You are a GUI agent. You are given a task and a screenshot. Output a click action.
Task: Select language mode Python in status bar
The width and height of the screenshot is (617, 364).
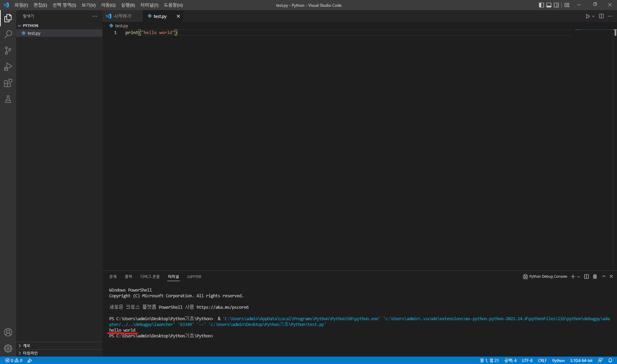(x=558, y=360)
